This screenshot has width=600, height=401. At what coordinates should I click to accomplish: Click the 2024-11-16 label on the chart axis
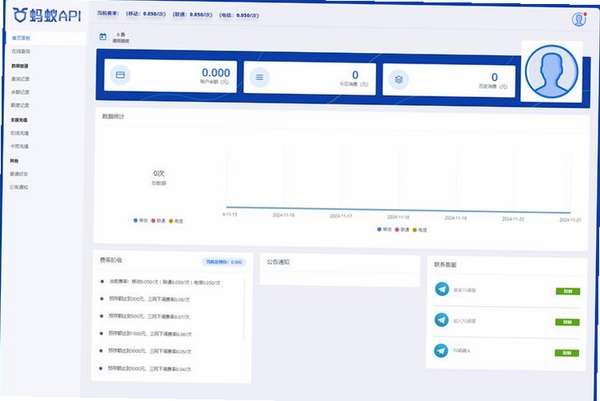click(x=284, y=215)
